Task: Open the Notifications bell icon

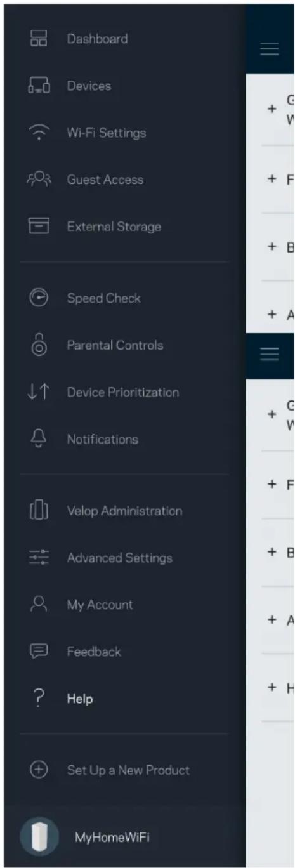Action: [x=39, y=439]
